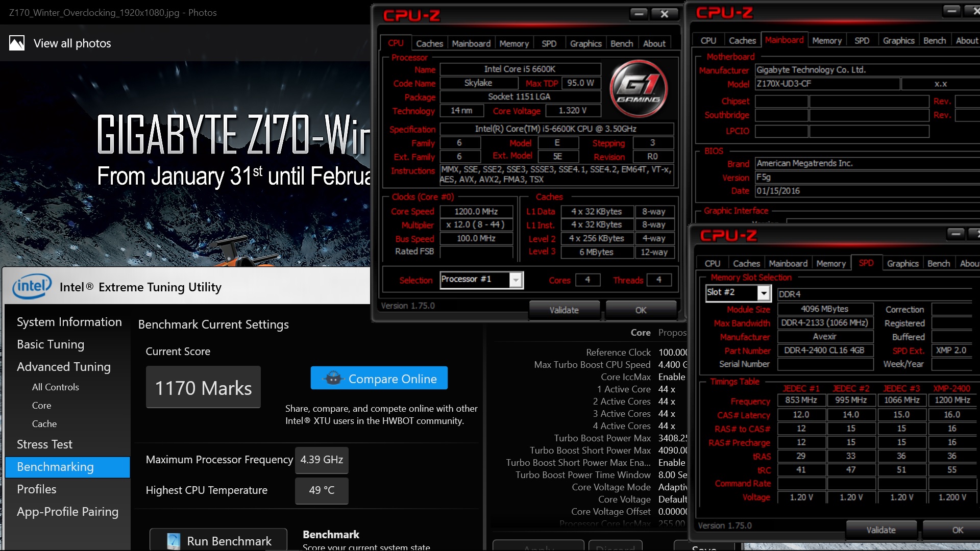Click the Core Voltage 1.320 V field
Image resolution: width=980 pixels, height=551 pixels.
point(573,111)
